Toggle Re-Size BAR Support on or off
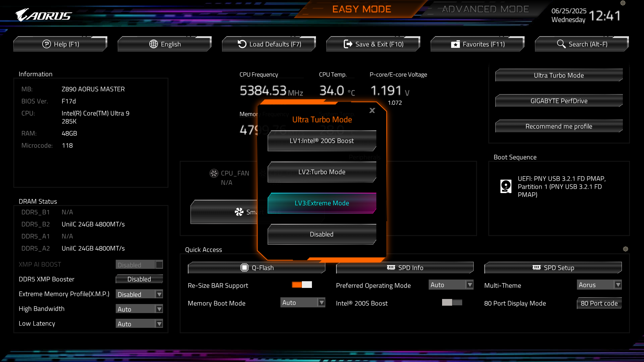The height and width of the screenshot is (362, 644). (x=302, y=285)
